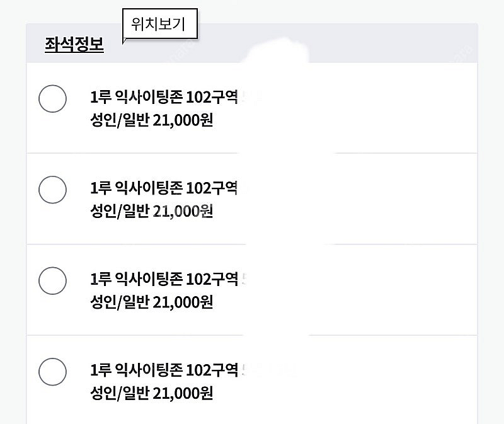504x424 pixels.
Task: Tap third row's 성인/일반 21,000원 price
Action: click(x=152, y=302)
